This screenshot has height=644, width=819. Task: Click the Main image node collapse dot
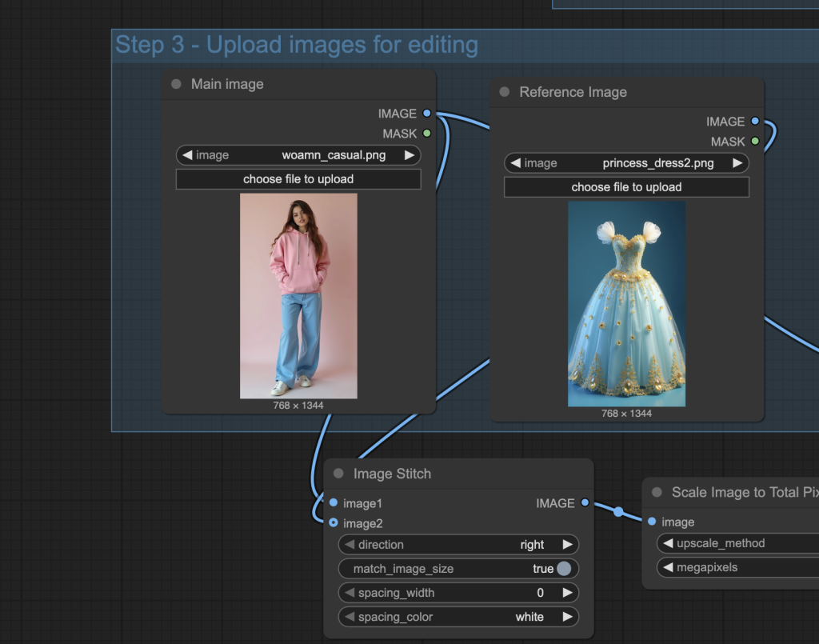(176, 84)
